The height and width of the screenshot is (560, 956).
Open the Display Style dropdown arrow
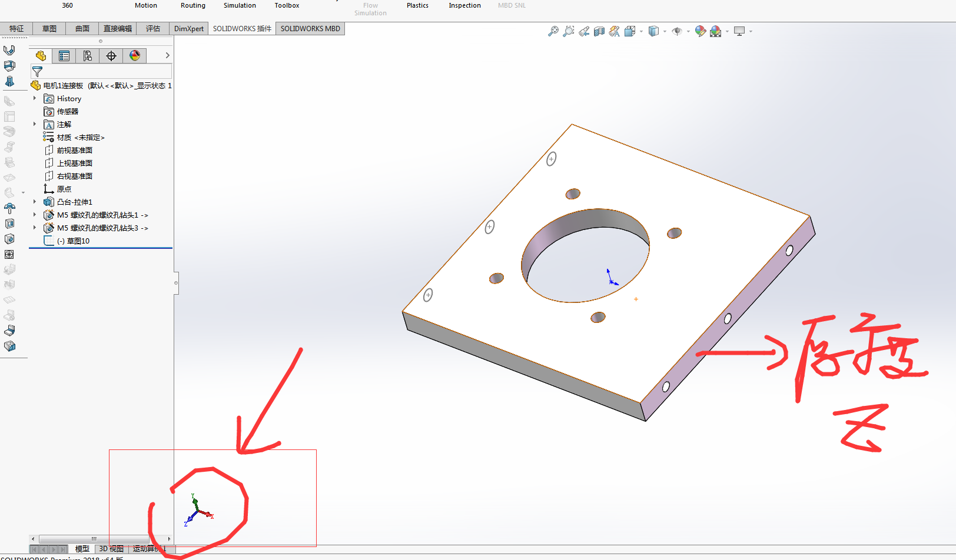(664, 31)
